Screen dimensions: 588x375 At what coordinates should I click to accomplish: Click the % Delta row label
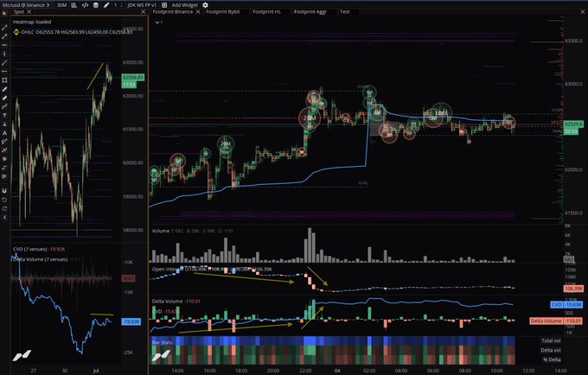coord(552,359)
